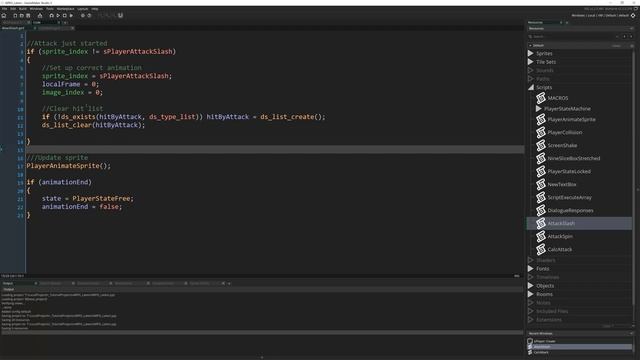Collapse the Default resource view arrow
This screenshot has height=360, width=640.
tap(530, 46)
